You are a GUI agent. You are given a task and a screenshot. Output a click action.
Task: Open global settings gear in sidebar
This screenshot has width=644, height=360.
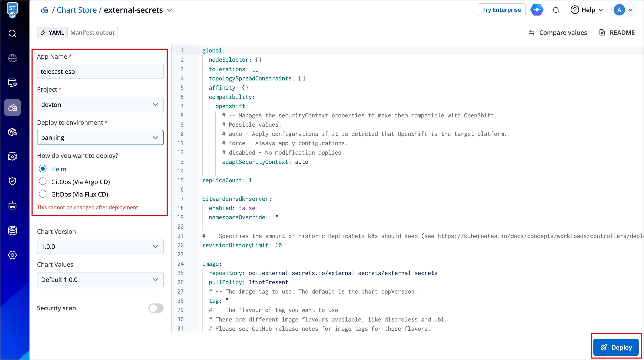point(12,255)
